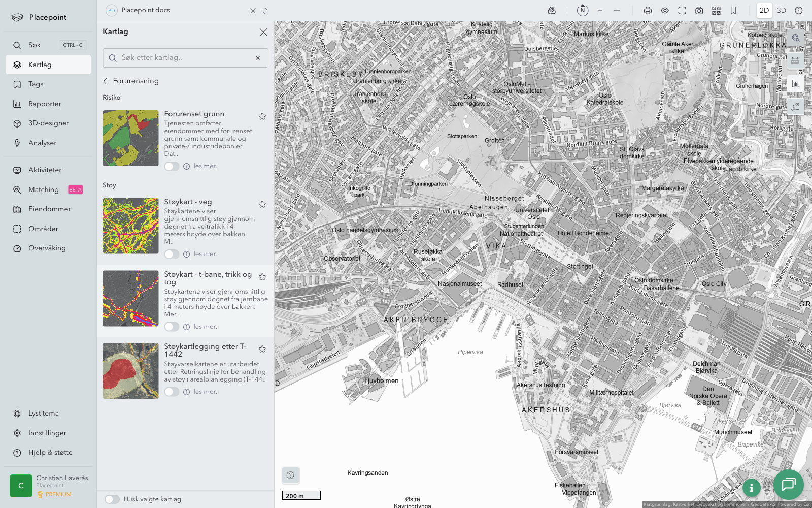Zoom in with the plus icon
This screenshot has height=508, width=812.
click(600, 11)
